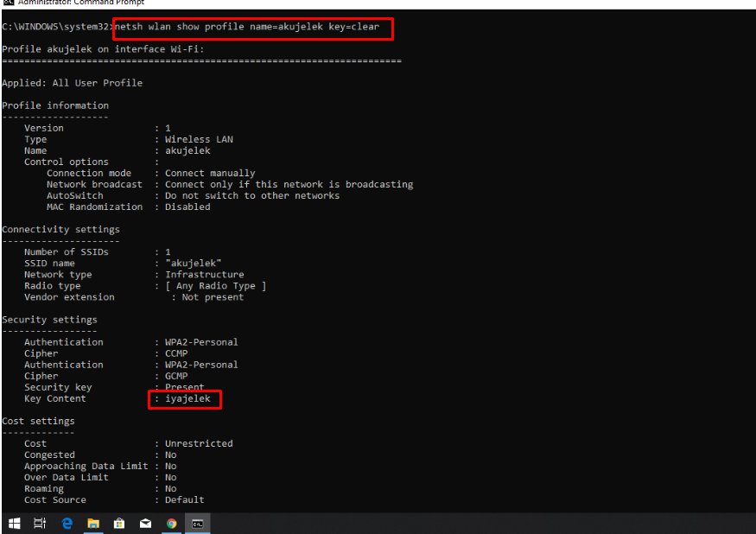This screenshot has height=534, width=756.
Task: Click the 'Infrastructure' network type value
Action: (x=205, y=275)
